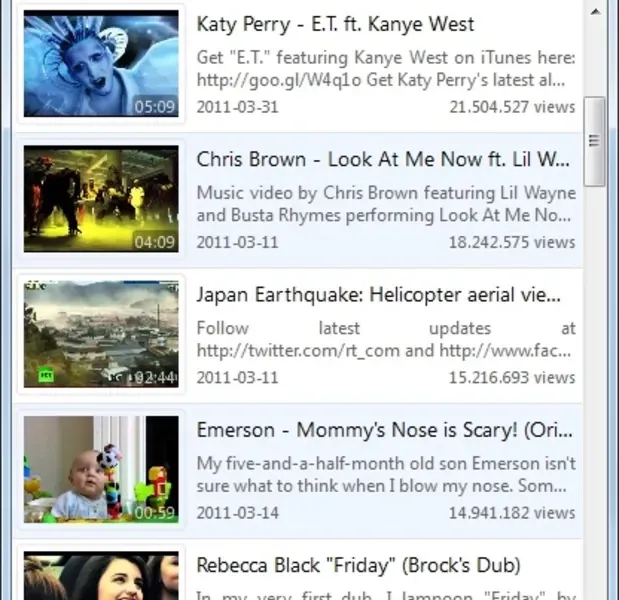The image size is (619, 600).
Task: Click description 'My five-and-a-half-month old son Emerson'
Action: (386, 474)
